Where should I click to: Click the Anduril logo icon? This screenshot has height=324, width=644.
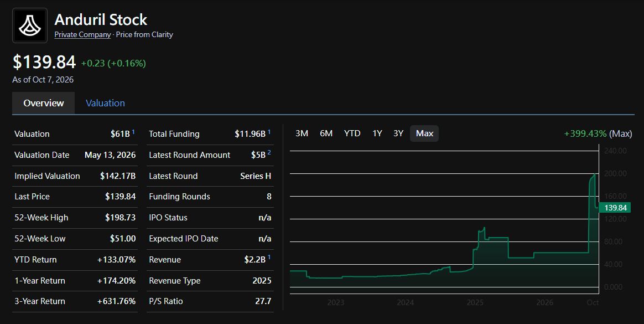click(x=29, y=25)
